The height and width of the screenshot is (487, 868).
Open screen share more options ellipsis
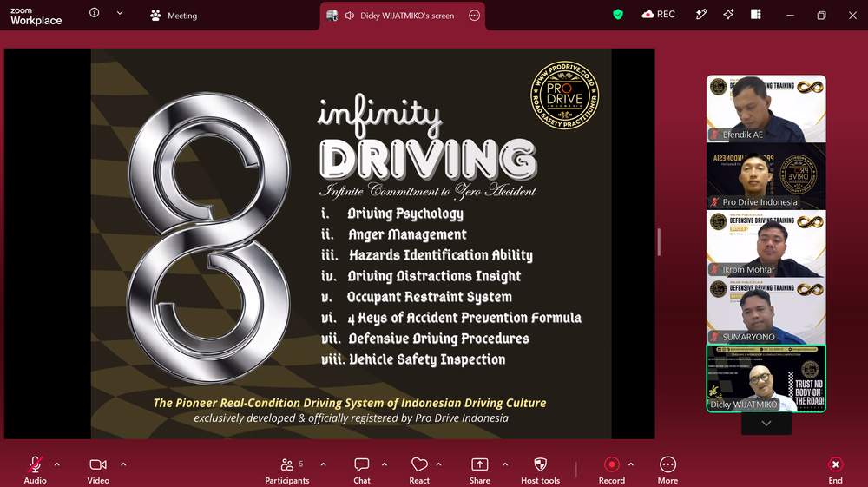click(x=475, y=16)
